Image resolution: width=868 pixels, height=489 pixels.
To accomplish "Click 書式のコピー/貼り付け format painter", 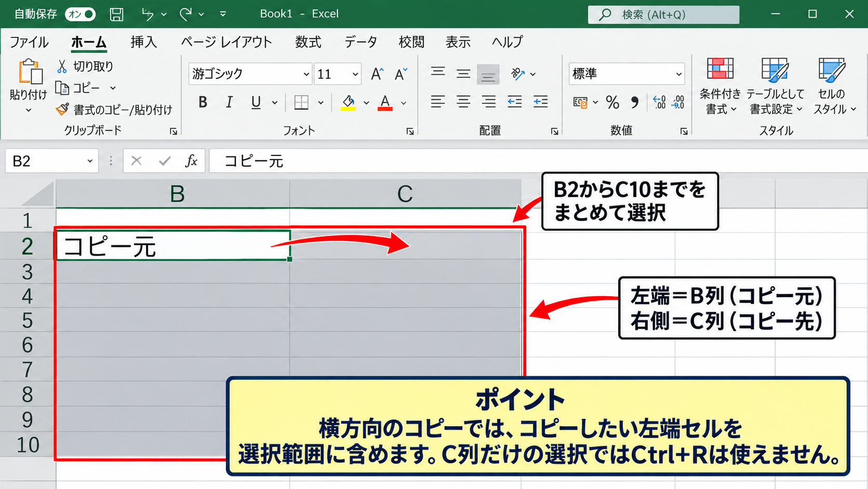I will coord(114,110).
